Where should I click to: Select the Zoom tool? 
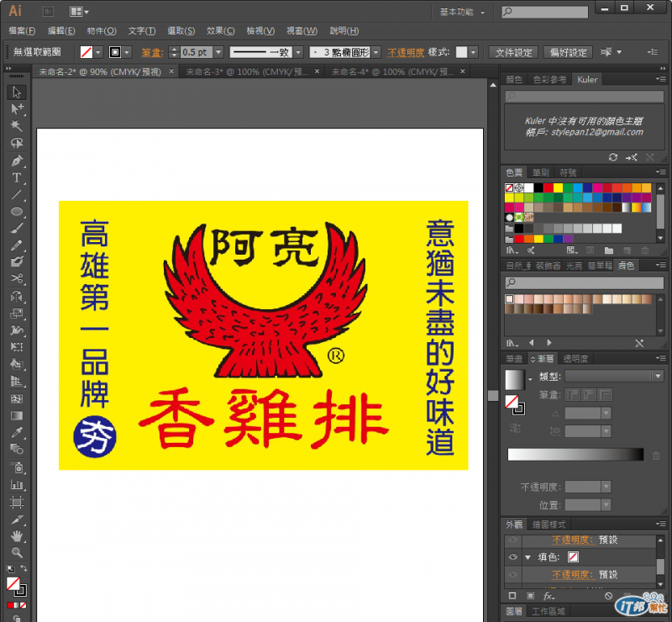tap(16, 552)
